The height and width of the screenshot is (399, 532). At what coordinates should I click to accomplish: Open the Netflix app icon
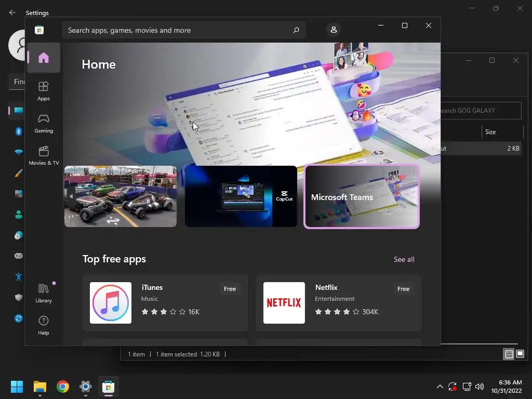pos(284,303)
